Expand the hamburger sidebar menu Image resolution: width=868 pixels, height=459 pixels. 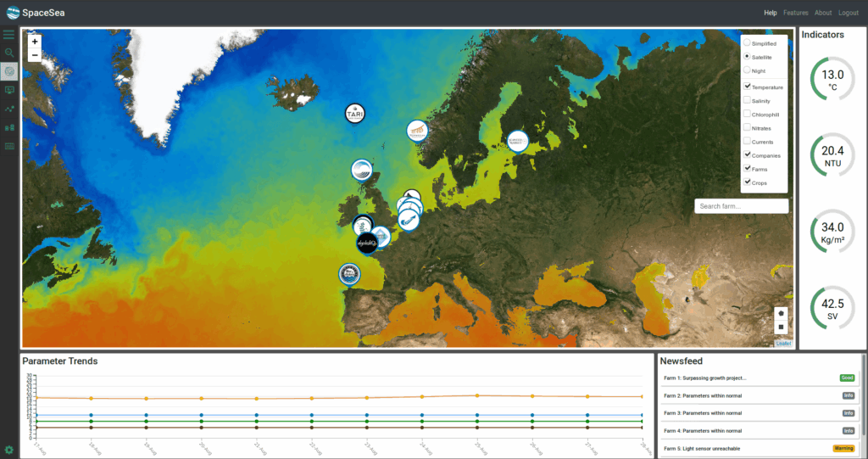click(x=9, y=35)
